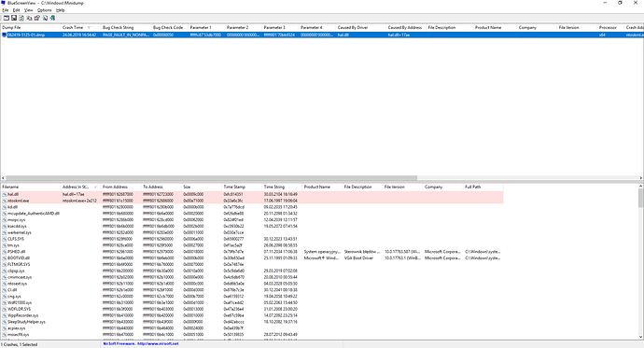Select the hal.dll file icon in the lower pane
644x348 pixels.
[5, 194]
